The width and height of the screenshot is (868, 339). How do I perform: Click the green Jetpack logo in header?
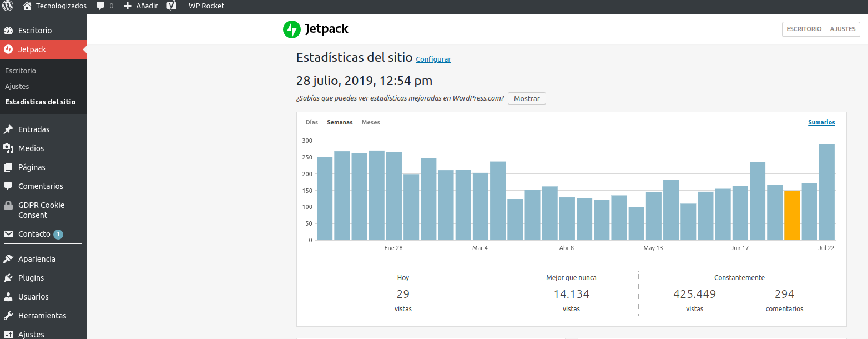[291, 29]
